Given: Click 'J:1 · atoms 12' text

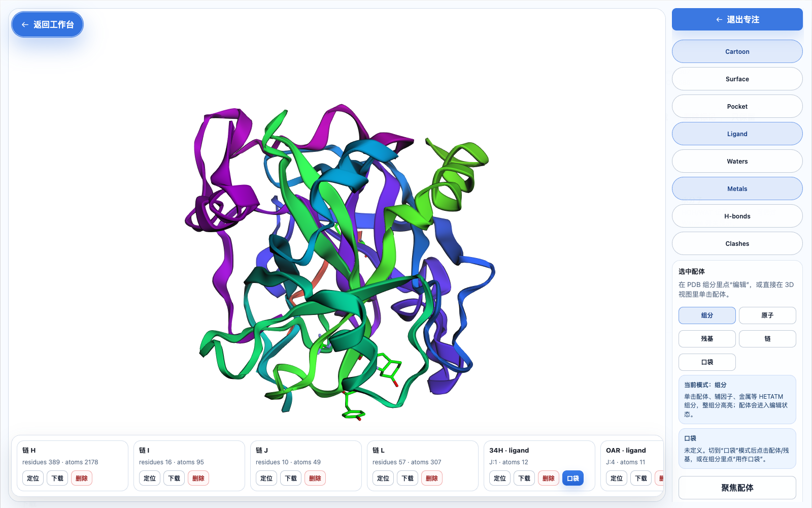Looking at the screenshot, I should pyautogui.click(x=509, y=462).
